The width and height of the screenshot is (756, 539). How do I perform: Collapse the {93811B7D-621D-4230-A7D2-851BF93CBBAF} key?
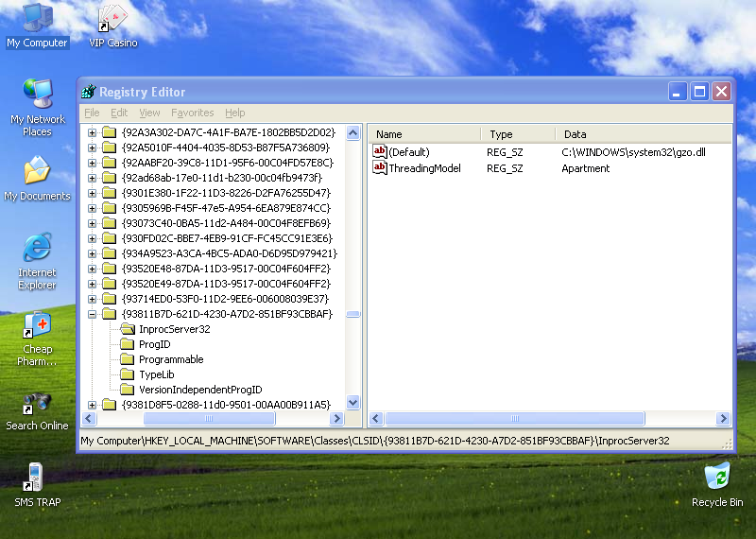click(92, 314)
